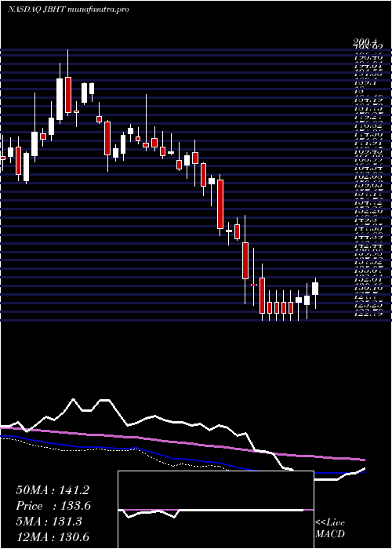Select the 50MA : 141.2 readout

coord(53,490)
